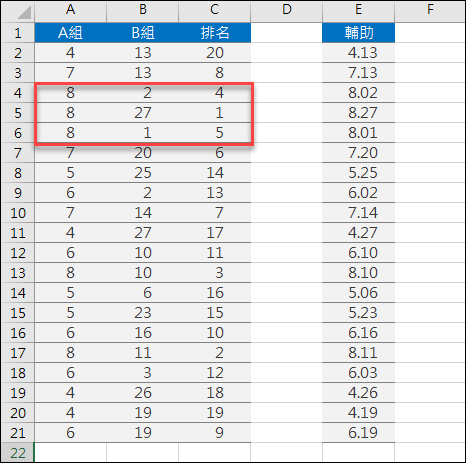This screenshot has width=466, height=463.
Task: Click the select-all corner triangle
Action: coord(24,12)
